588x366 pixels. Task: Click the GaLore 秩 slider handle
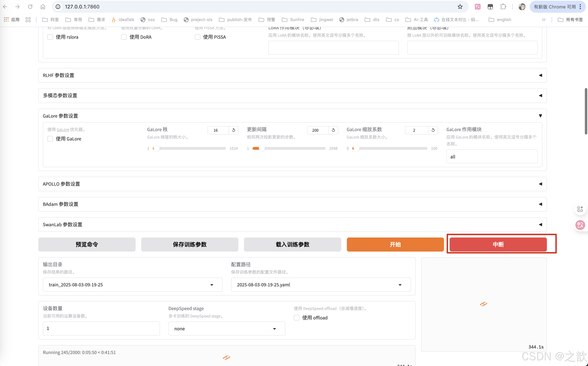pyautogui.click(x=157, y=148)
